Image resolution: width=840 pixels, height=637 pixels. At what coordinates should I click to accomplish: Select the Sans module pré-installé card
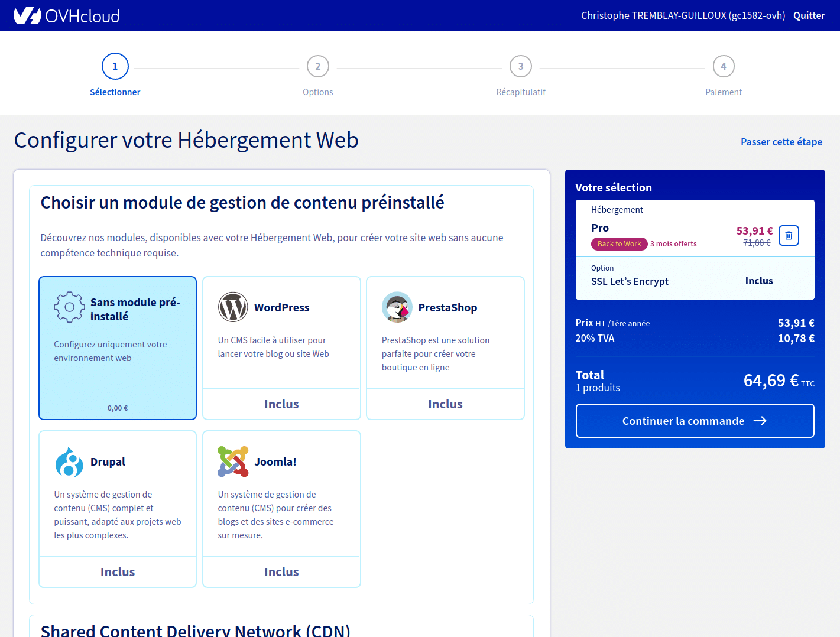tap(118, 348)
